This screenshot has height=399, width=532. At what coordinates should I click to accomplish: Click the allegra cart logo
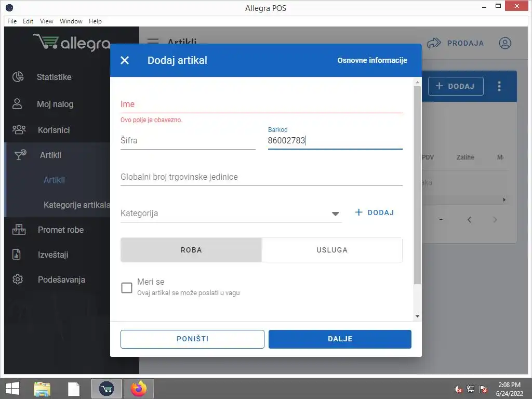[x=72, y=43]
